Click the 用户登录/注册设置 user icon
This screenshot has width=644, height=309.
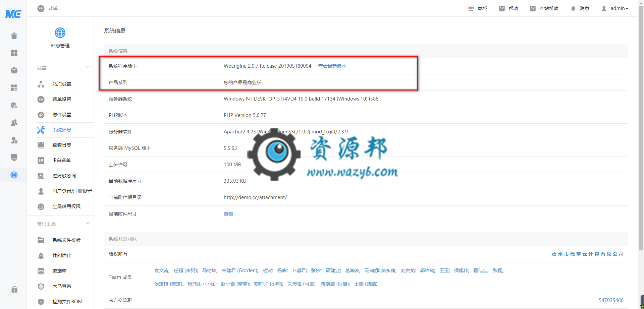point(41,191)
